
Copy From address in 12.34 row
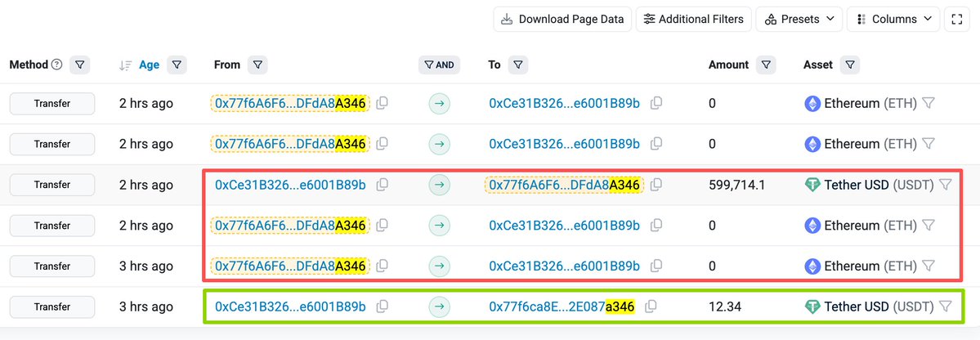(383, 306)
